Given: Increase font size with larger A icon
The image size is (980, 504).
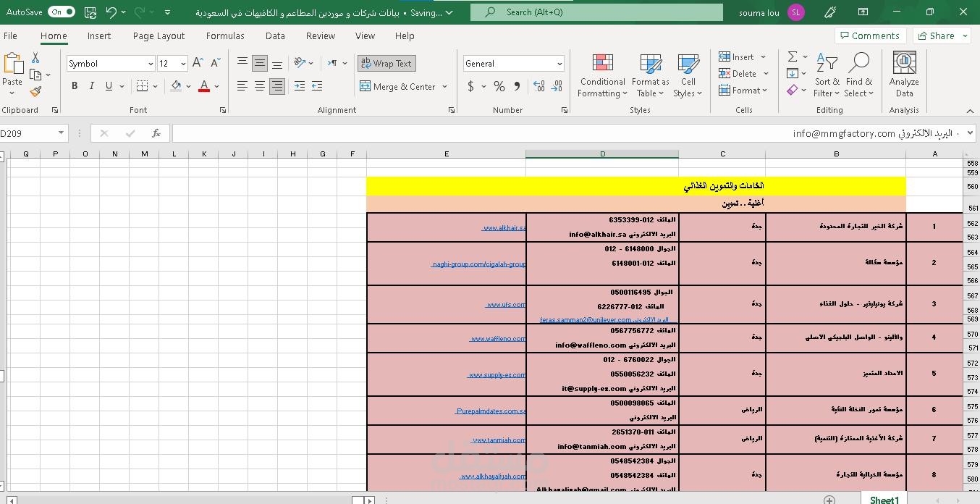Looking at the screenshot, I should click(198, 64).
